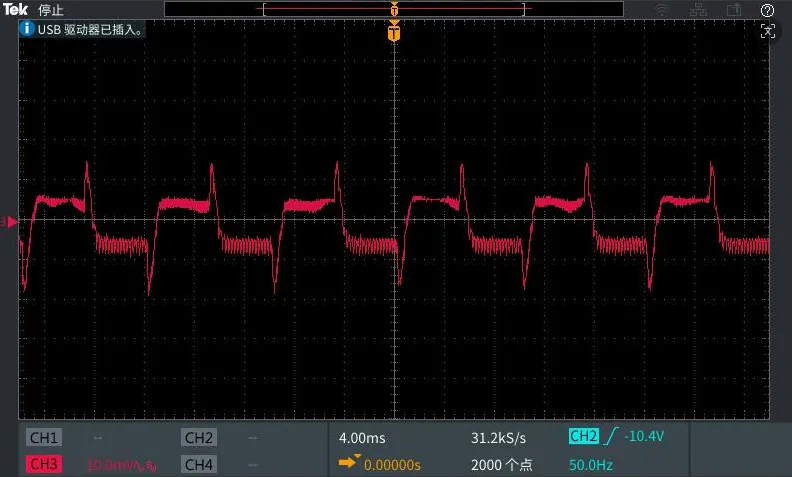Open the 31.2kS/s sample rate readout
The height and width of the screenshot is (477, 792).
[498, 438]
